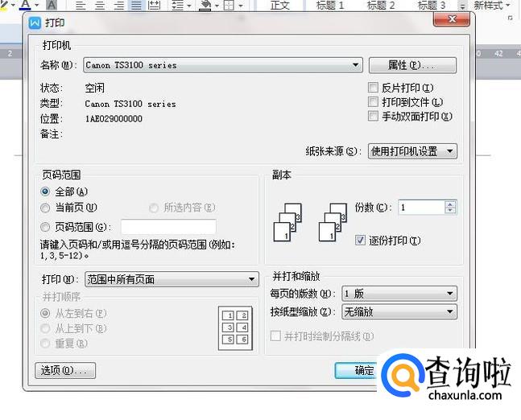Click the character shading A icon
The width and height of the screenshot is (521, 420).
[51, 5]
